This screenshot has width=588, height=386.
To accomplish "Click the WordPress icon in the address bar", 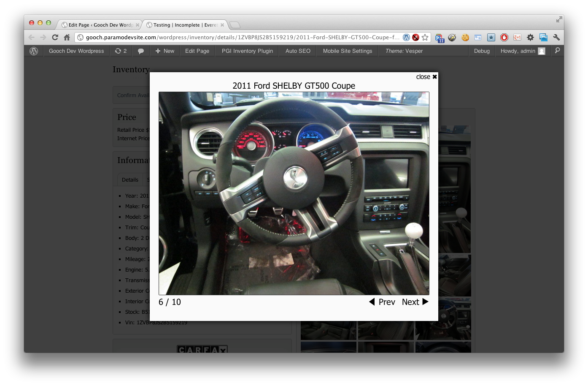I will coord(406,38).
